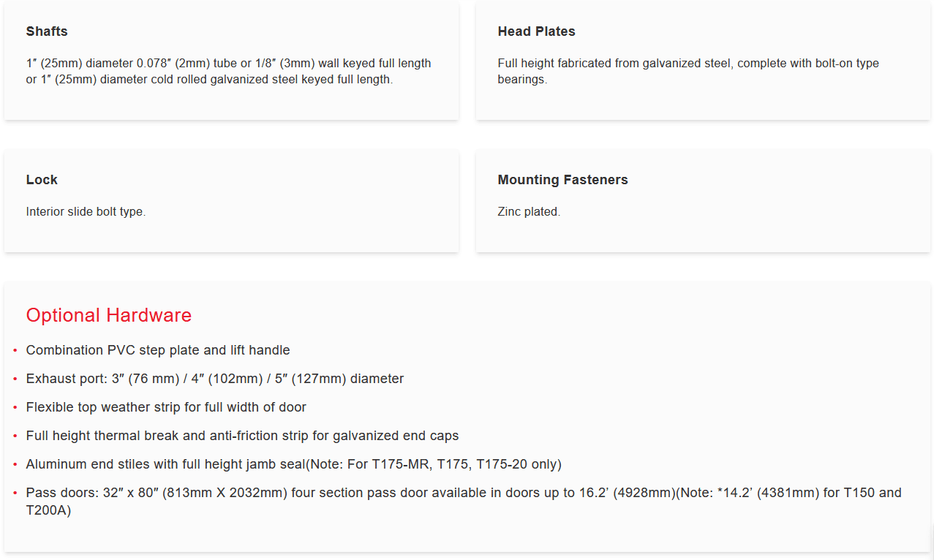This screenshot has width=934, height=560.
Task: Select the Aluminum end stiles list item
Action: click(x=293, y=464)
